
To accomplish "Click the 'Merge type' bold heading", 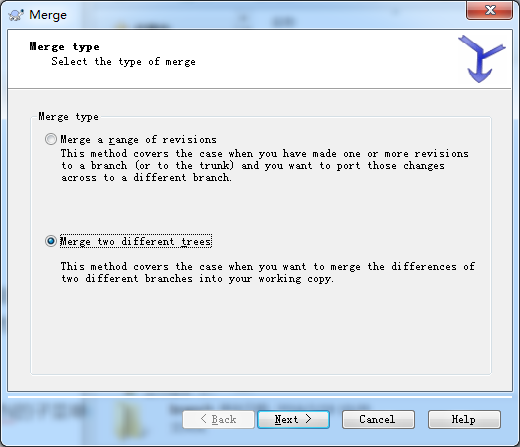I will 64,47.
